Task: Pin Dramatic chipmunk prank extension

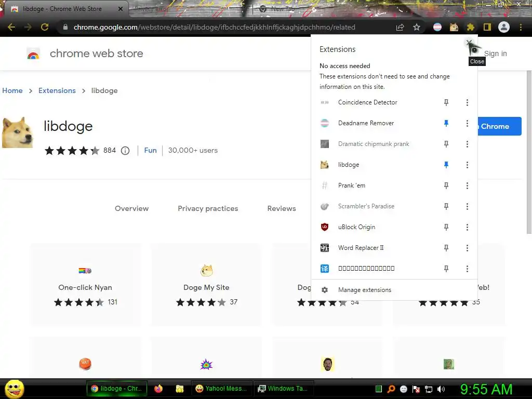Action: (446, 144)
